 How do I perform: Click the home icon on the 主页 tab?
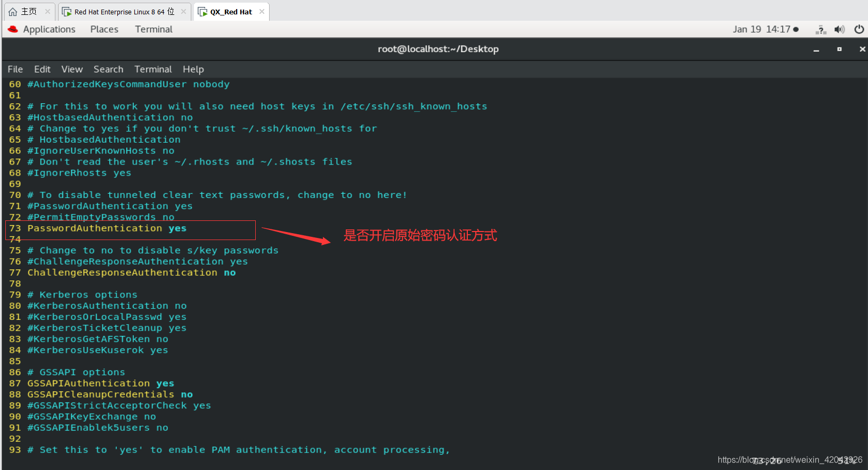pyautogui.click(x=13, y=12)
